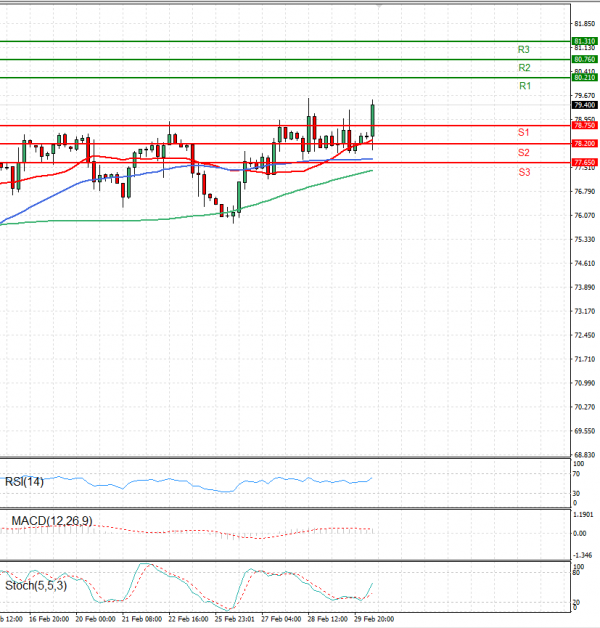Click the 73.890 price axis value
This screenshot has height=628, width=600.
tap(584, 287)
